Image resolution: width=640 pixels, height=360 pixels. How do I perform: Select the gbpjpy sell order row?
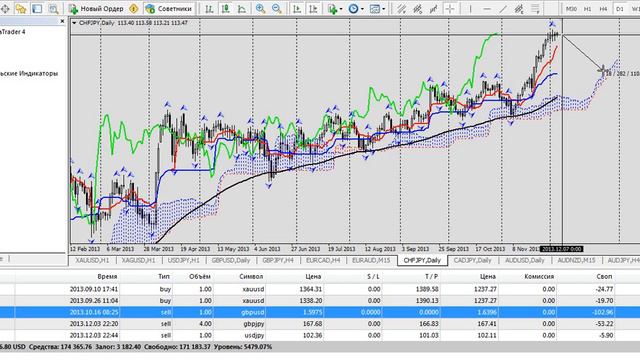point(320,324)
